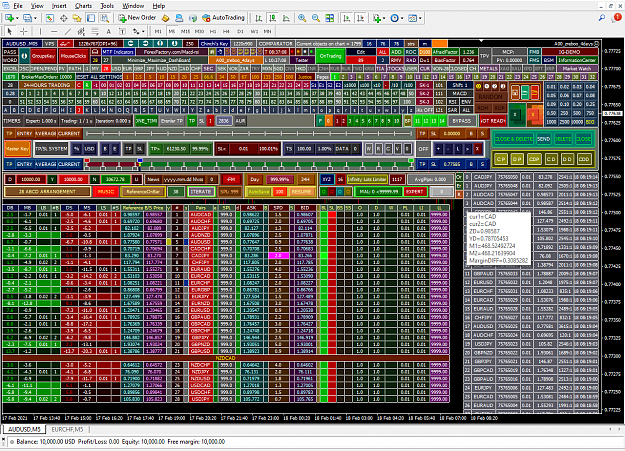Toggle the Terminal panel icon
The height and width of the screenshot is (451, 625).
pyautogui.click(x=91, y=18)
